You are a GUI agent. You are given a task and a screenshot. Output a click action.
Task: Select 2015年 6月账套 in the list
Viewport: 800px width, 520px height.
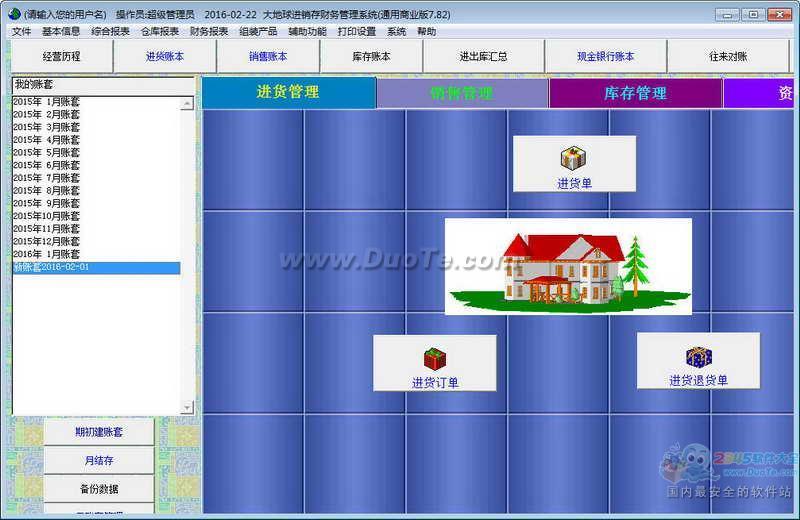(x=47, y=165)
